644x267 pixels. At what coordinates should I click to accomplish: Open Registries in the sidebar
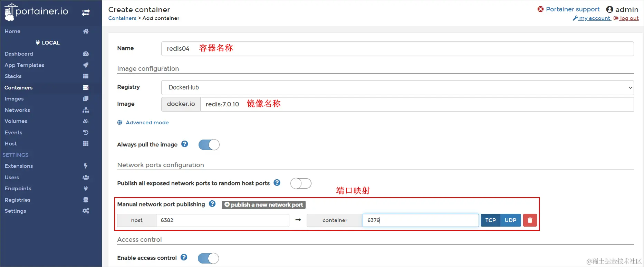click(18, 200)
